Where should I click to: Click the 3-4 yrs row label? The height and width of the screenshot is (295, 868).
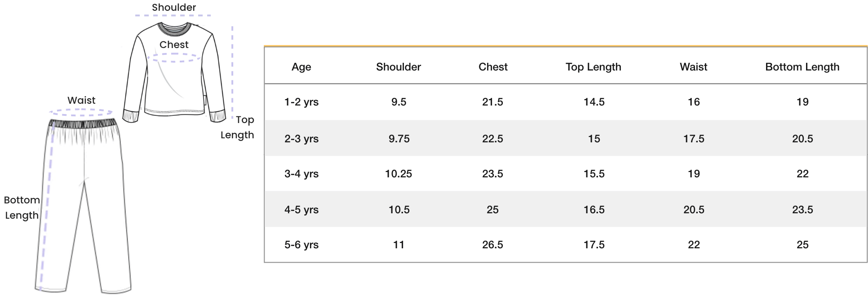coord(301,174)
